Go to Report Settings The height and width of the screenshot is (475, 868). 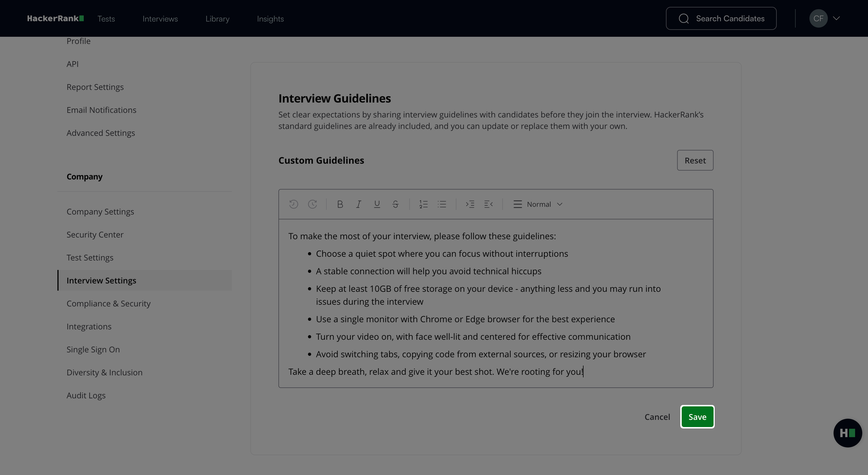[95, 87]
